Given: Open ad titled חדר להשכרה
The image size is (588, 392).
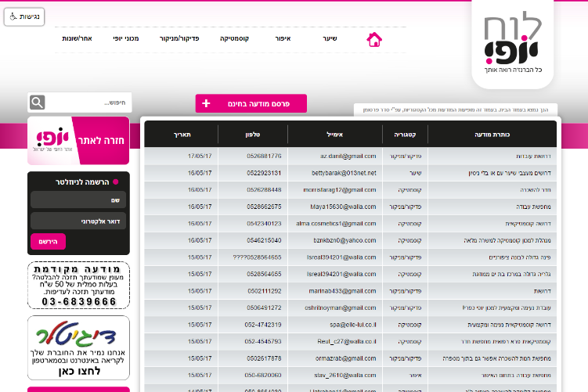Looking at the screenshot, I should [536, 189].
